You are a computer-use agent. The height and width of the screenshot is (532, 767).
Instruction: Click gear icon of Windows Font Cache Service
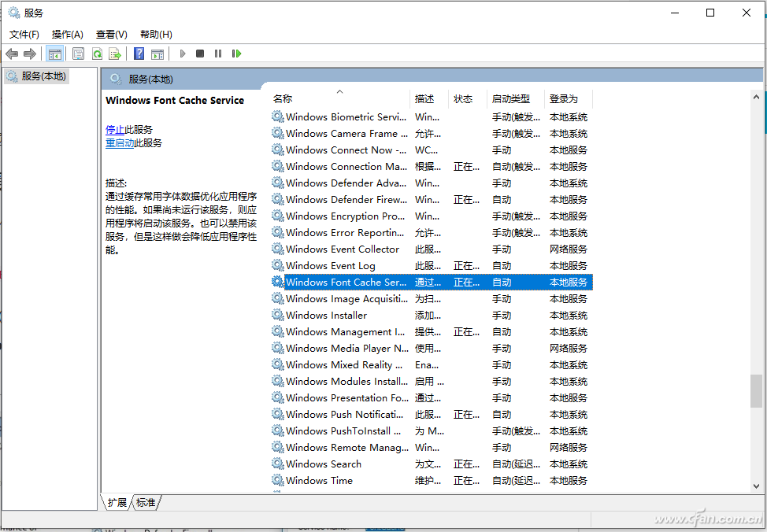(x=278, y=282)
